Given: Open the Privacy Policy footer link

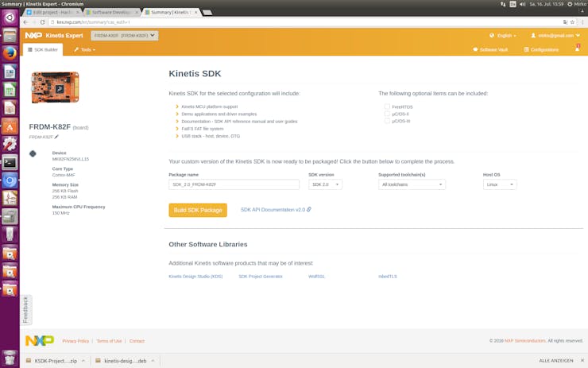Looking at the screenshot, I should point(75,341).
